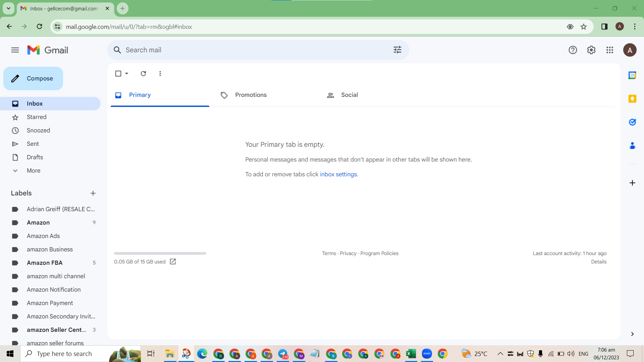This screenshot has width=644, height=362.
Task: Open the Google Account avatar
Action: 630,50
